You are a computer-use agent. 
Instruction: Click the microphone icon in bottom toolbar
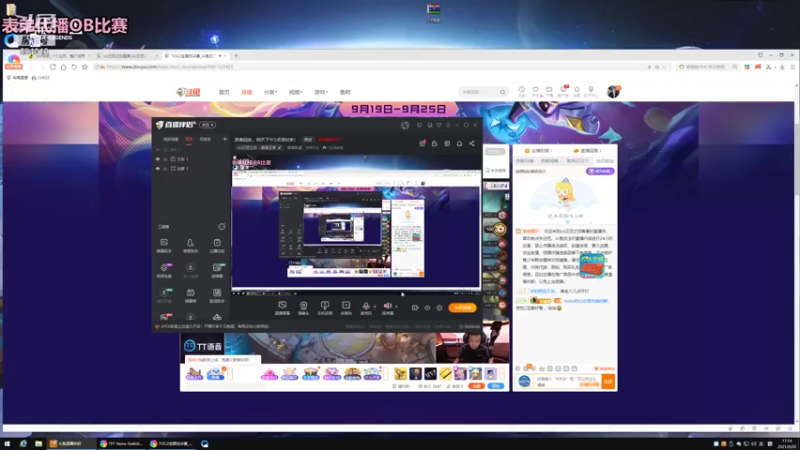click(x=366, y=306)
